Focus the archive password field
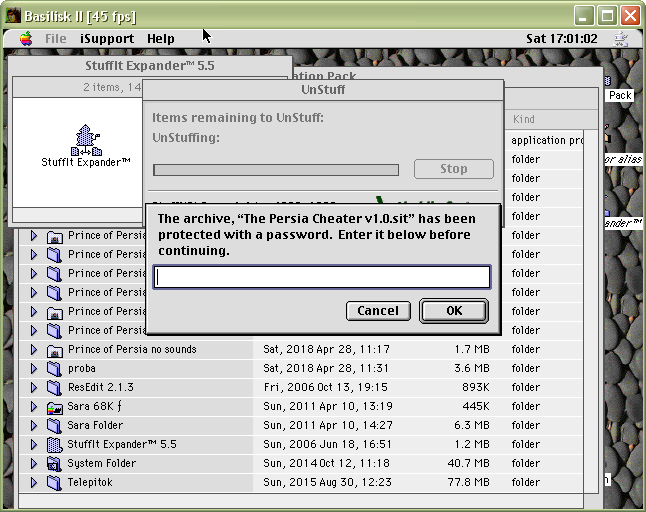646x512 pixels. (322, 277)
